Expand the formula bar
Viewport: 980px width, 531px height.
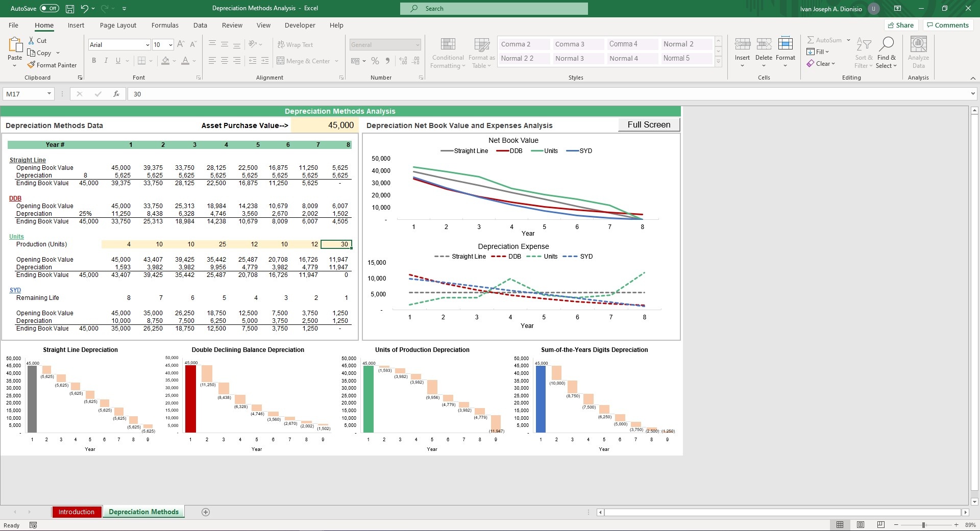point(972,94)
